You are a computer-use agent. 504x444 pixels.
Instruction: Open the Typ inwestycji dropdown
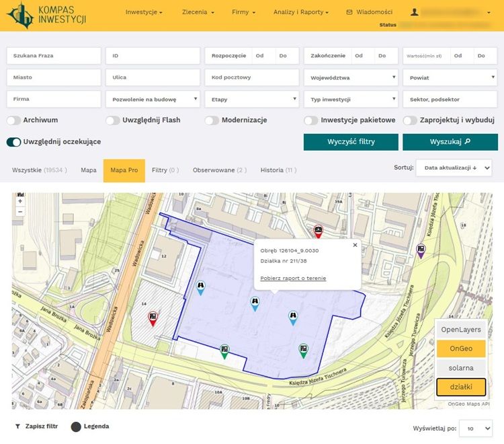click(350, 100)
